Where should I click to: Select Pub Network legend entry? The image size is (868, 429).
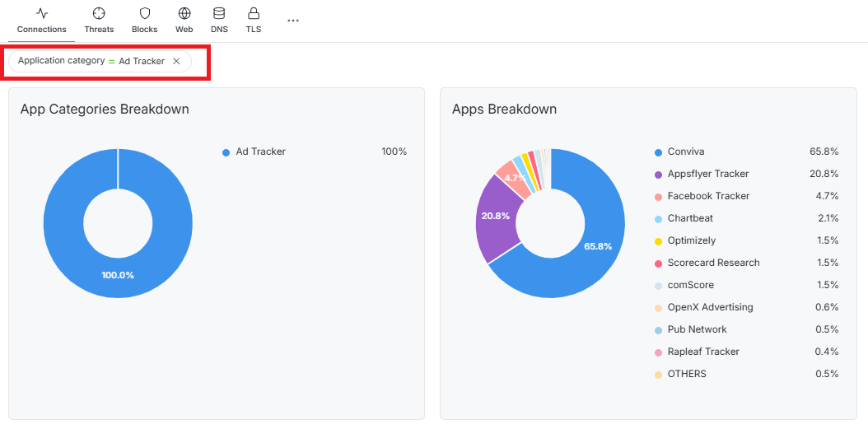tap(697, 329)
